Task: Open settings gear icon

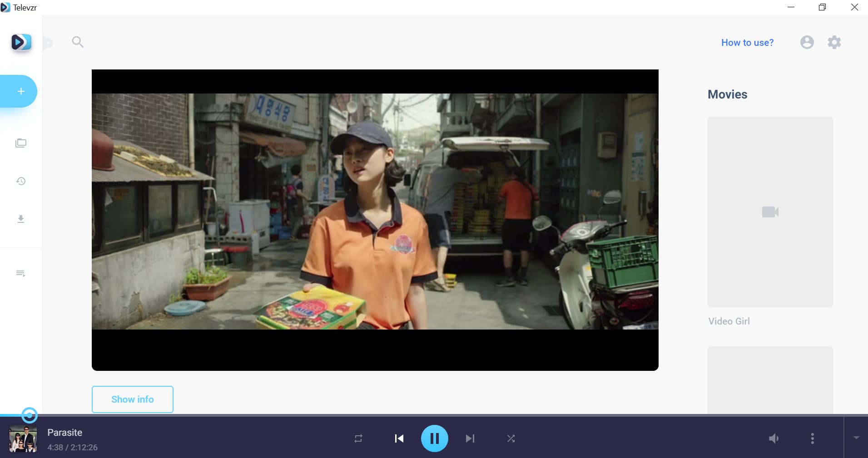Action: tap(834, 42)
